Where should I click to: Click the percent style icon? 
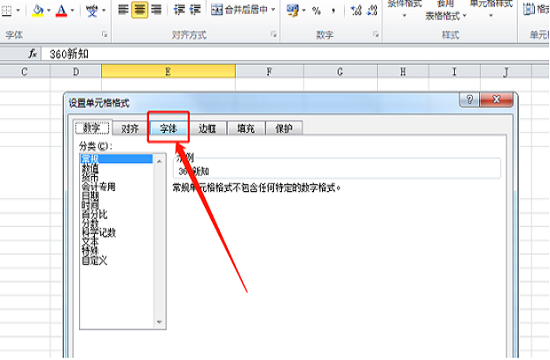(x=316, y=11)
